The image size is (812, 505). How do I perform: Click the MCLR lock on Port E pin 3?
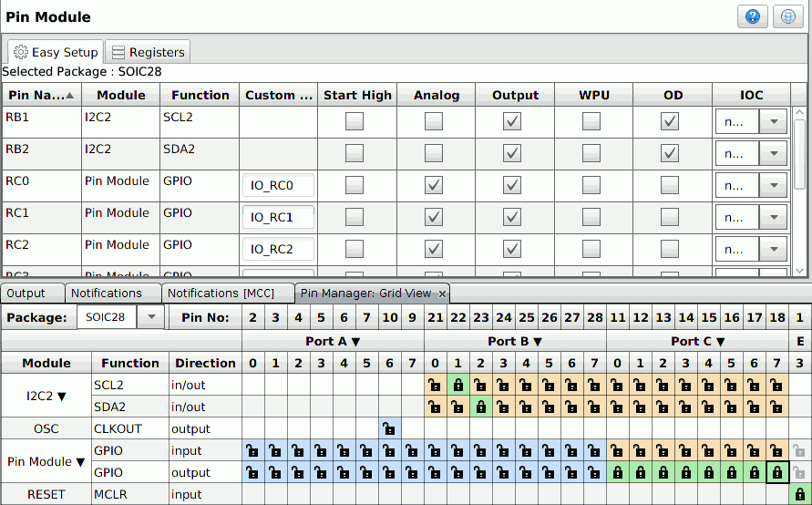799,494
